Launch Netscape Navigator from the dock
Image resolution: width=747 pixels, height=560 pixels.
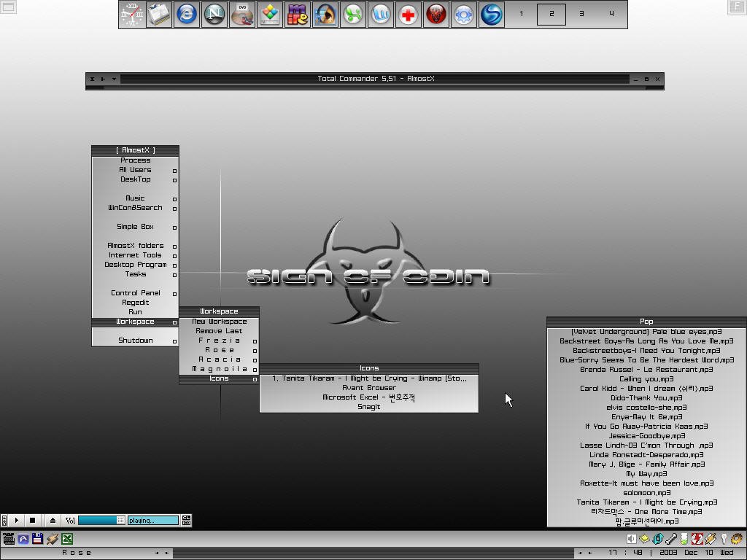[x=214, y=15]
